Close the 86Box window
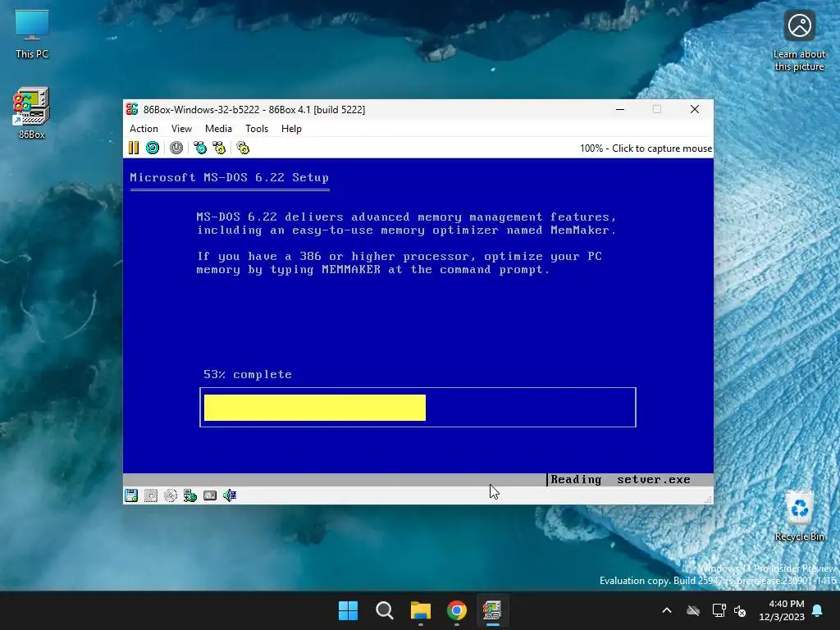840x630 pixels. 695,109
